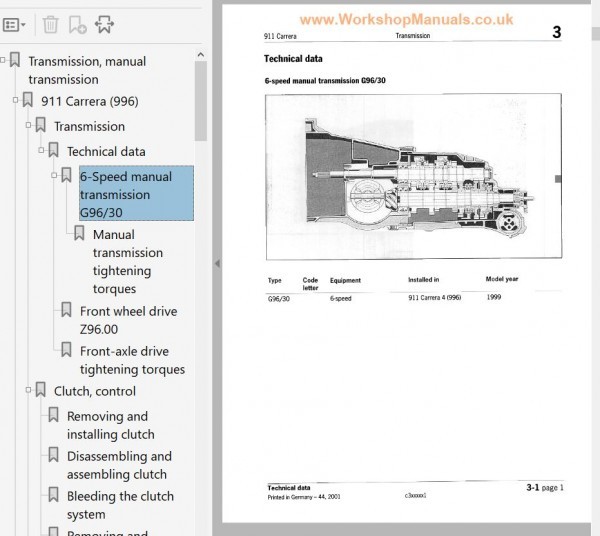Open 'Front-axle drive tightening torques' bookmark
Screen dimensions: 600x536
[x=132, y=360]
